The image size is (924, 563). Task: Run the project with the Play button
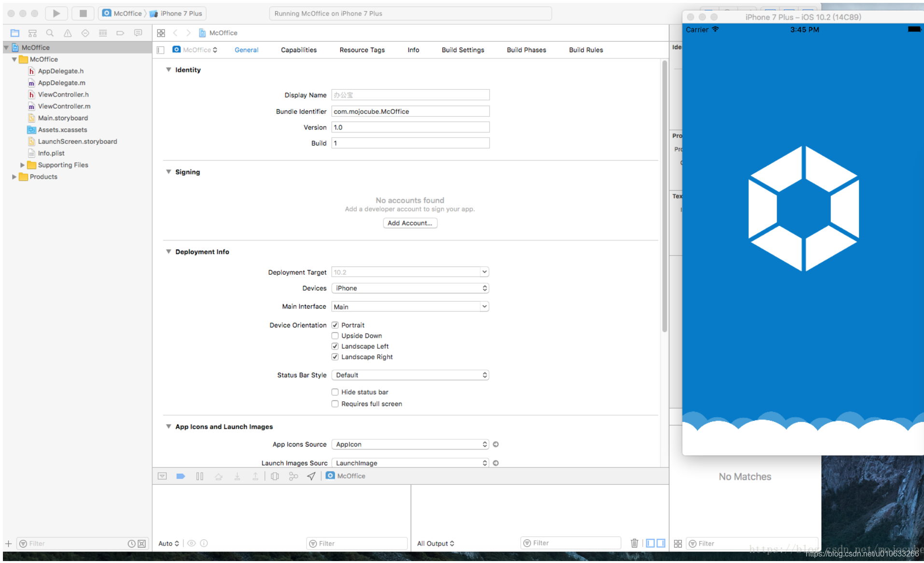click(56, 14)
